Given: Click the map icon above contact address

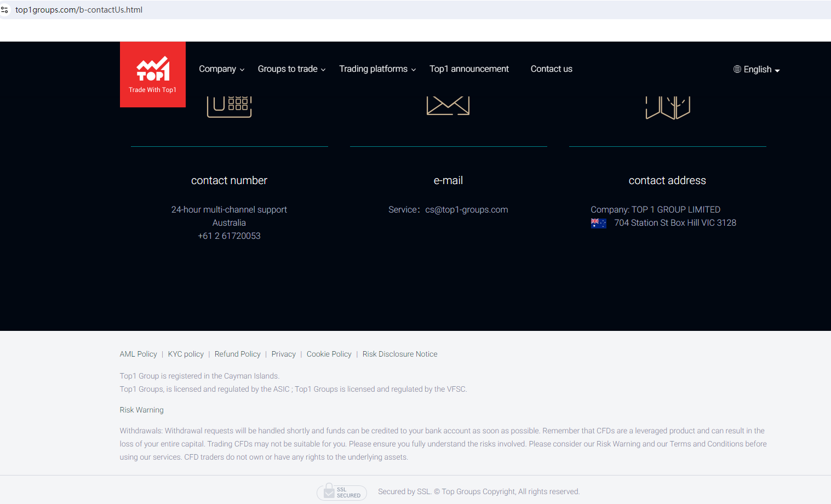Looking at the screenshot, I should click(x=668, y=107).
